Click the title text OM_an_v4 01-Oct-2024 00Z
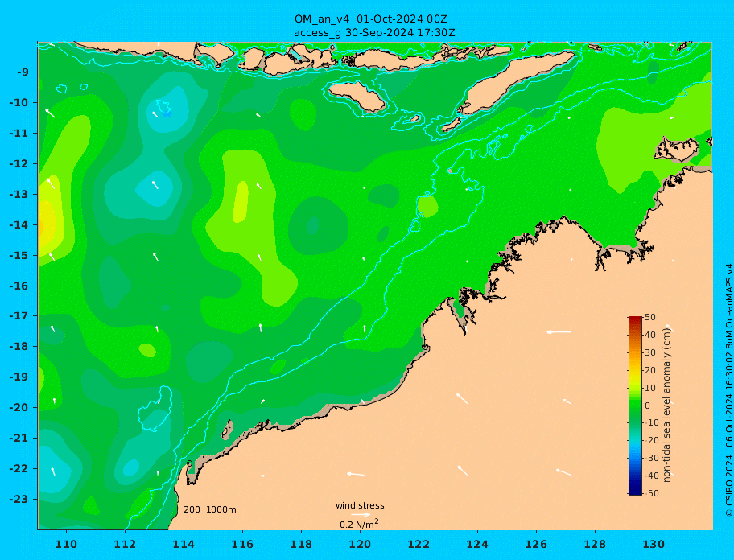 pyautogui.click(x=370, y=19)
